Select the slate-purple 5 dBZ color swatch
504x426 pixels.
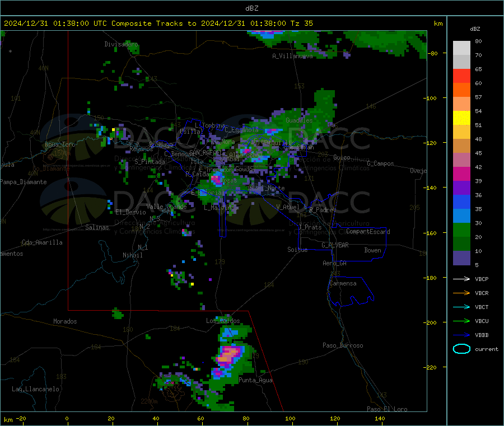(x=461, y=258)
